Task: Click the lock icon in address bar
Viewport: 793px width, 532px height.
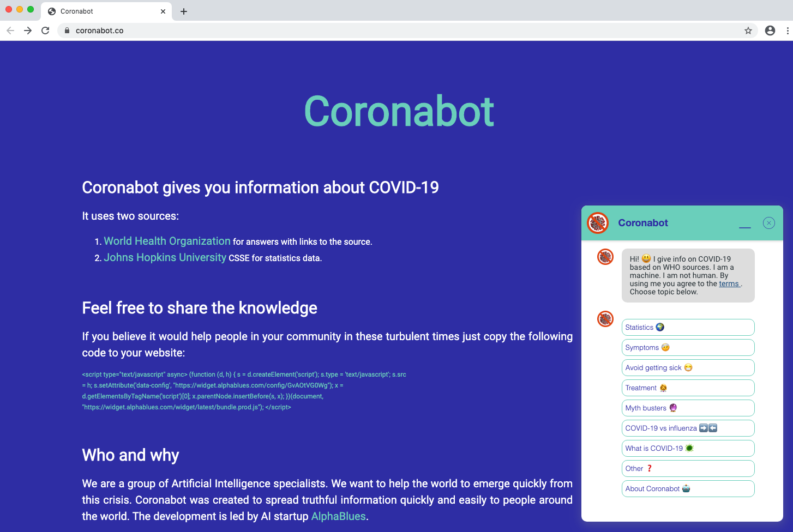Action: tap(67, 31)
